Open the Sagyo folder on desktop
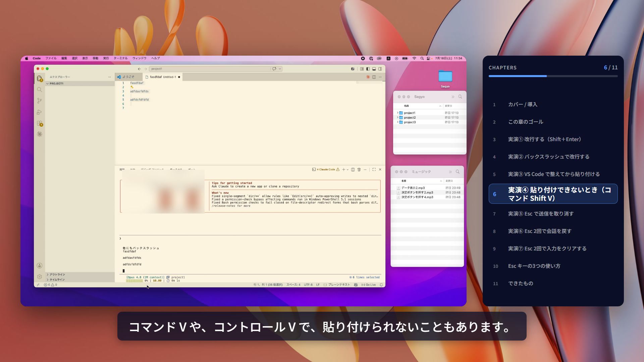Screen dimensions: 644x362 point(445,78)
